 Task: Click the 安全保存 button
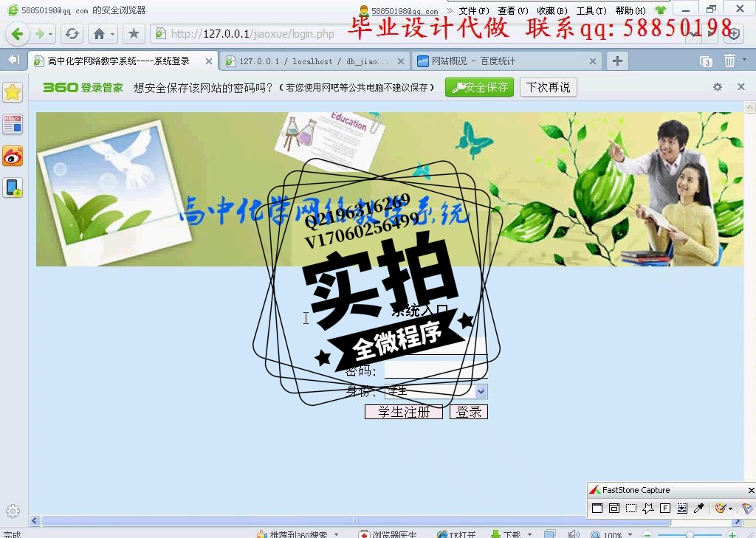[x=479, y=87]
